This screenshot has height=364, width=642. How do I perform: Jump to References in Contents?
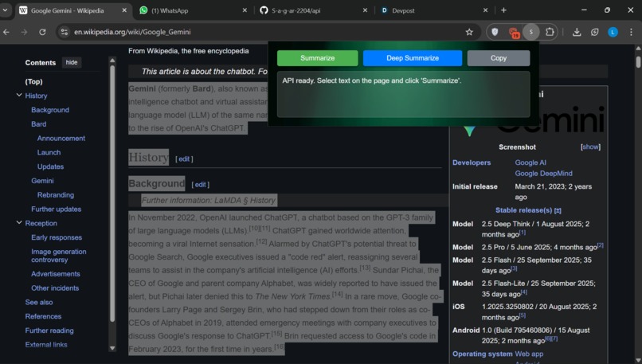point(43,316)
